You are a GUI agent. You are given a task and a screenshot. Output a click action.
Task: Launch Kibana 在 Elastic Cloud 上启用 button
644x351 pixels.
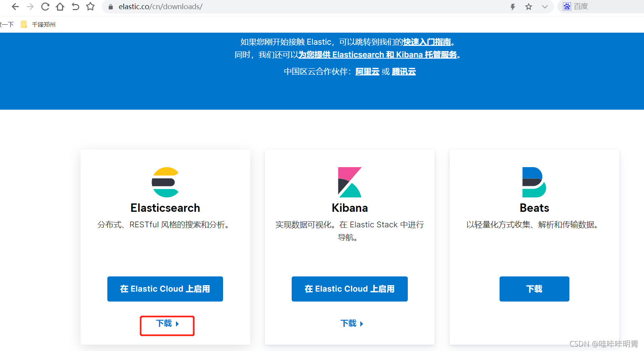click(x=350, y=289)
